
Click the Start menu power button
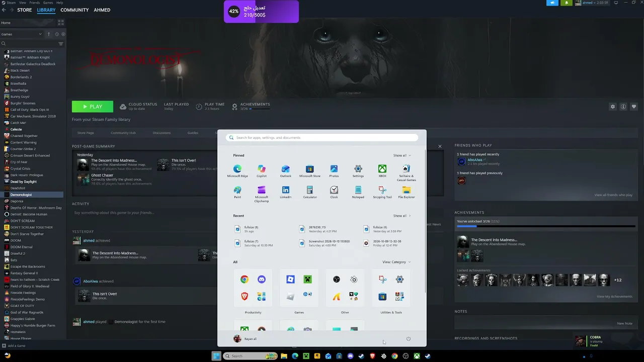(409, 339)
